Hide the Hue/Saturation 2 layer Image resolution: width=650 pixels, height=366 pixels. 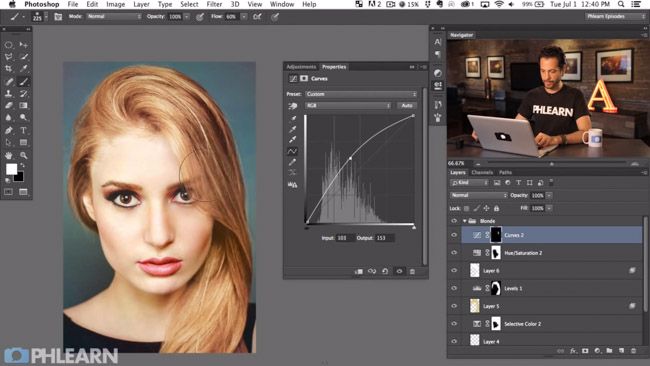tap(454, 253)
